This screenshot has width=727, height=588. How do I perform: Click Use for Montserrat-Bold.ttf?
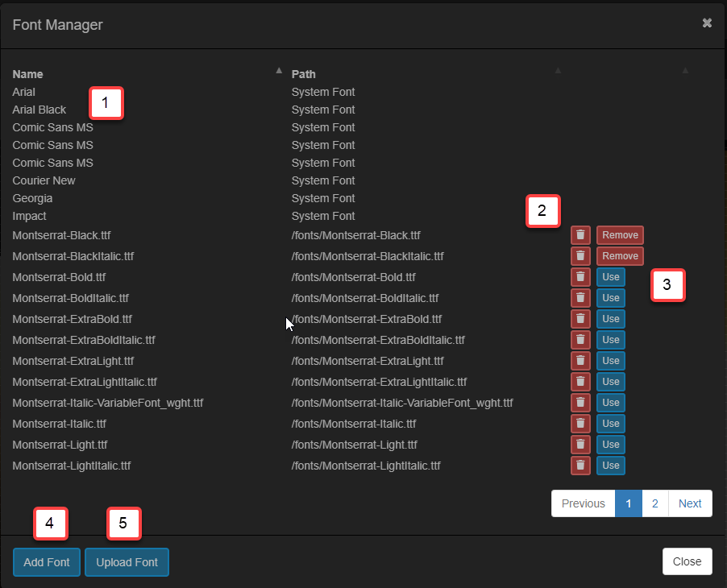click(x=610, y=277)
